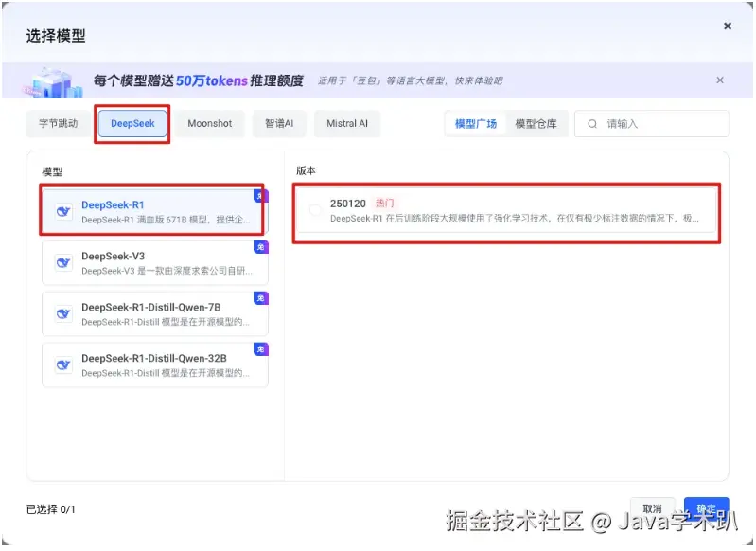The width and height of the screenshot is (756, 551).
Task: Choose the DeepSeek-R1 model card
Action: [155, 211]
